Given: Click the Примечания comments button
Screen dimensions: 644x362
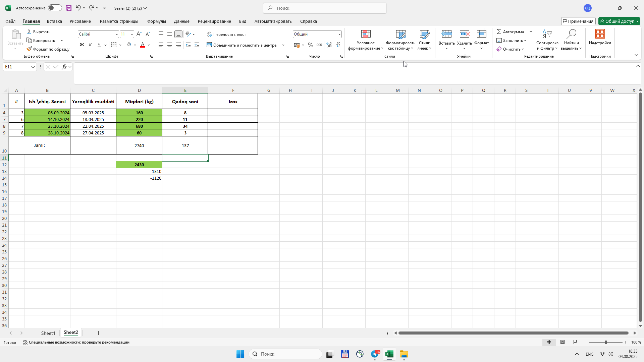Looking at the screenshot, I should 578,21.
